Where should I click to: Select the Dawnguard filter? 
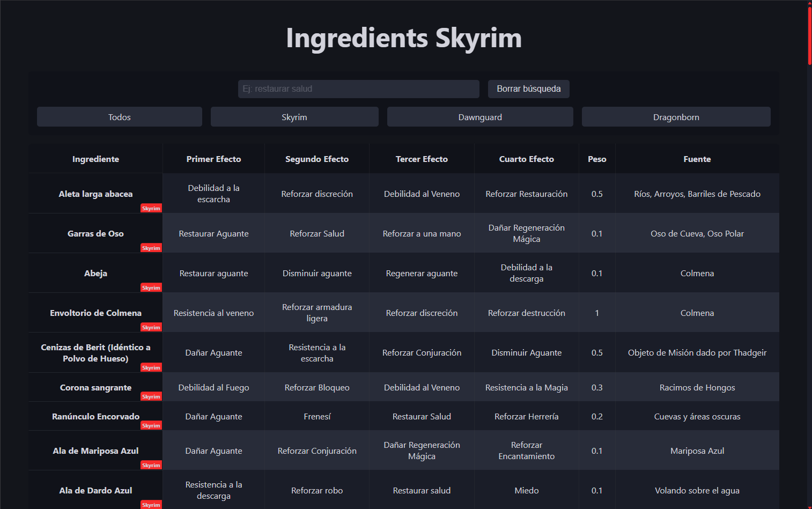point(479,116)
